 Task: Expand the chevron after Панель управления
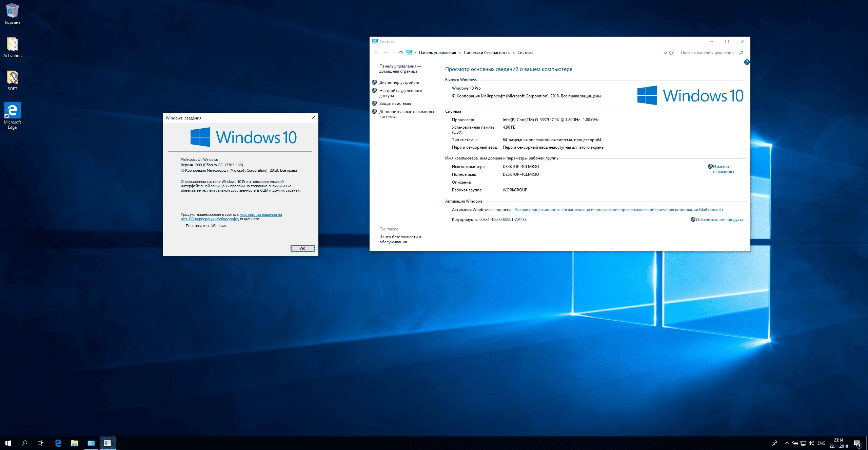click(460, 53)
